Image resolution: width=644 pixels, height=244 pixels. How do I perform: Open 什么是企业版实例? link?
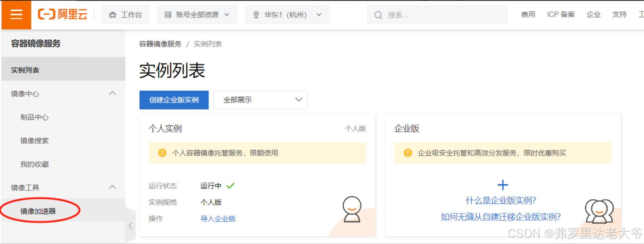click(x=501, y=200)
